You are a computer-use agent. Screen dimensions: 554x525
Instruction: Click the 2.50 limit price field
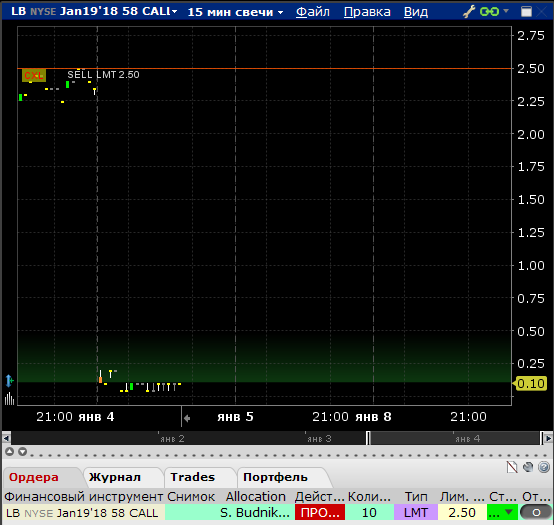tap(462, 512)
